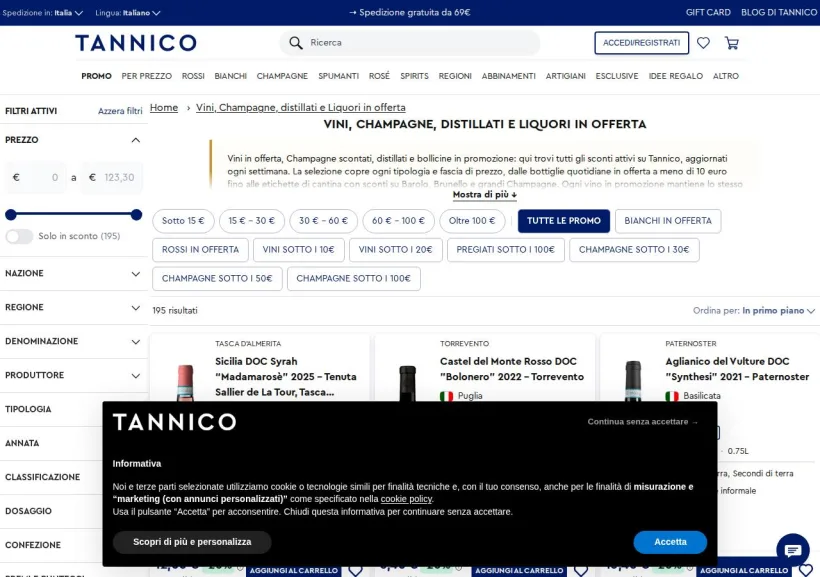The image size is (820, 577).
Task: Select VINI SOTTO I 10€ tab
Action: pyautogui.click(x=298, y=250)
